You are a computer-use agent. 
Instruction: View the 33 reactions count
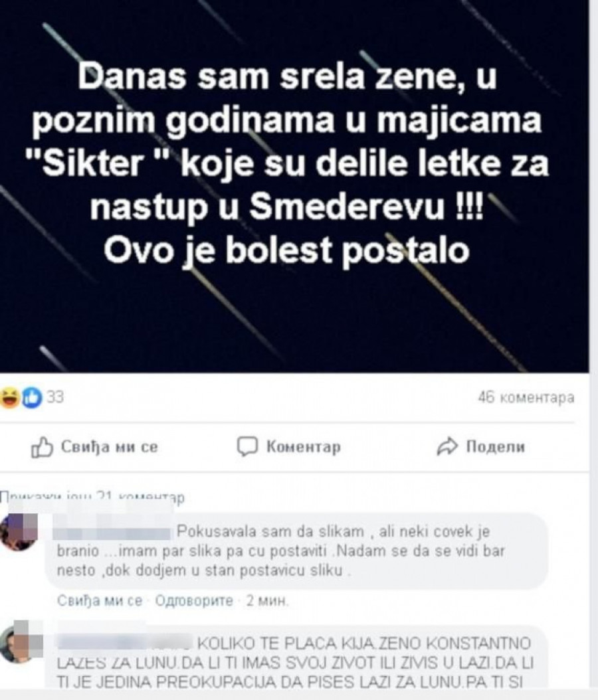pos(55,397)
